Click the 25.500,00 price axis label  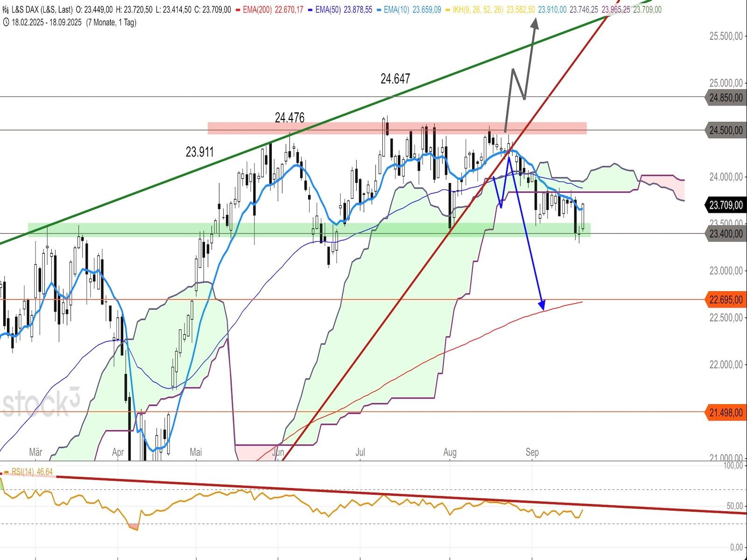(726, 36)
